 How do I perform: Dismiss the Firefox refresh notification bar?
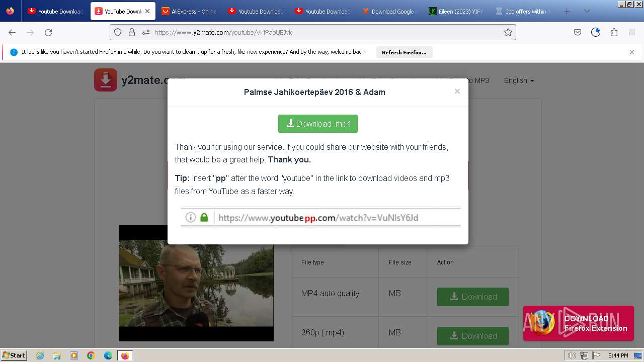click(632, 52)
